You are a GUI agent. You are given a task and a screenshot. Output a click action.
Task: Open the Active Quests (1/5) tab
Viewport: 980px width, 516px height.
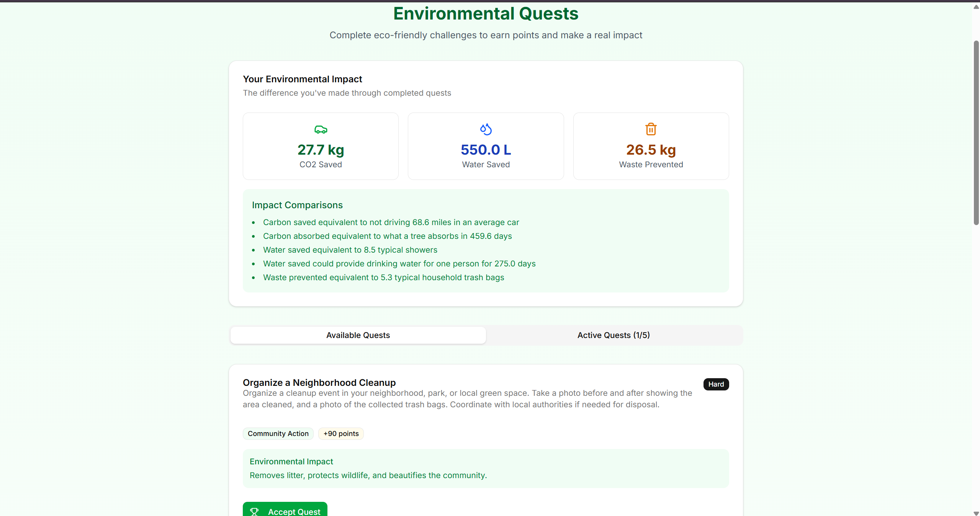point(613,335)
